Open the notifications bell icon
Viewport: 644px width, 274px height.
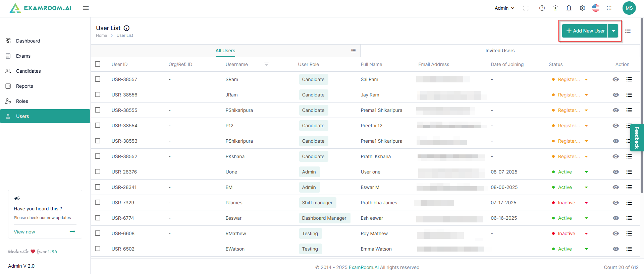click(569, 8)
